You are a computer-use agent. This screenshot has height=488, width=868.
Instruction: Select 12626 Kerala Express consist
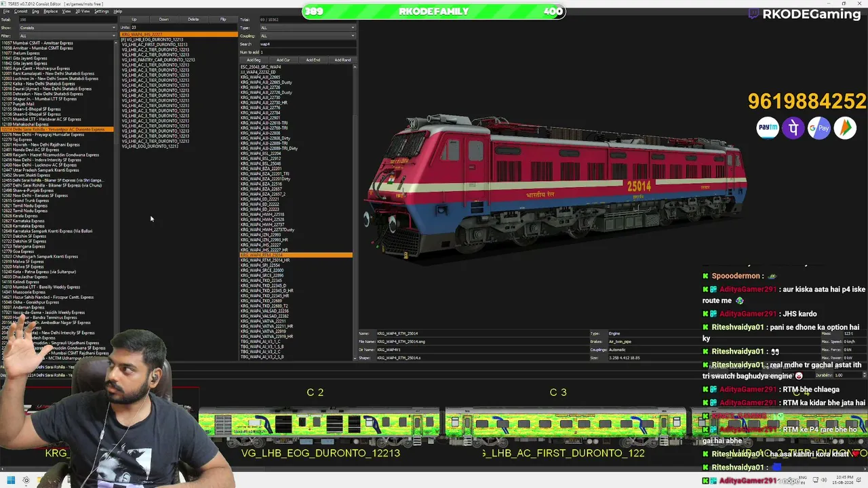pos(58,216)
